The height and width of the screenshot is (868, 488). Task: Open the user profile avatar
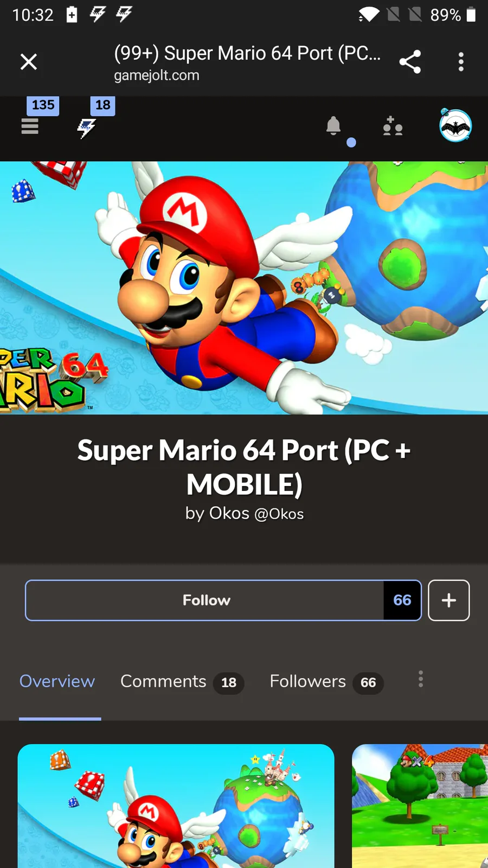[x=455, y=125]
